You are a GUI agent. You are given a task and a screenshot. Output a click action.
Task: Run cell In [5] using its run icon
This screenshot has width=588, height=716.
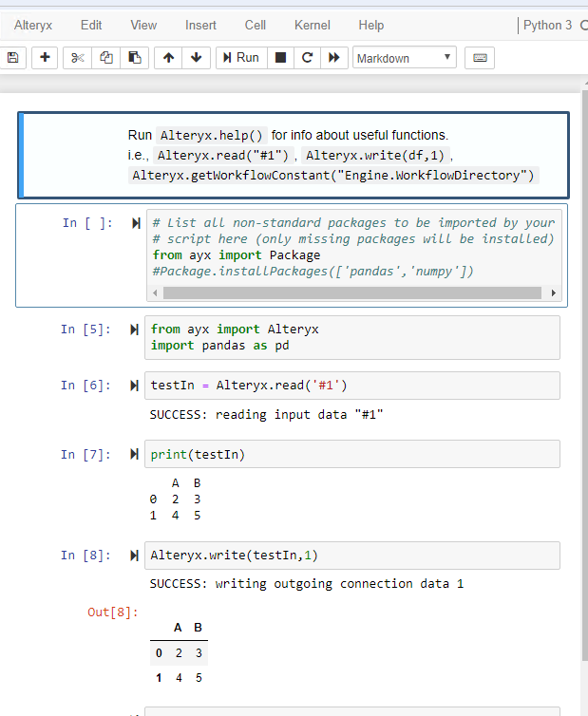(134, 330)
